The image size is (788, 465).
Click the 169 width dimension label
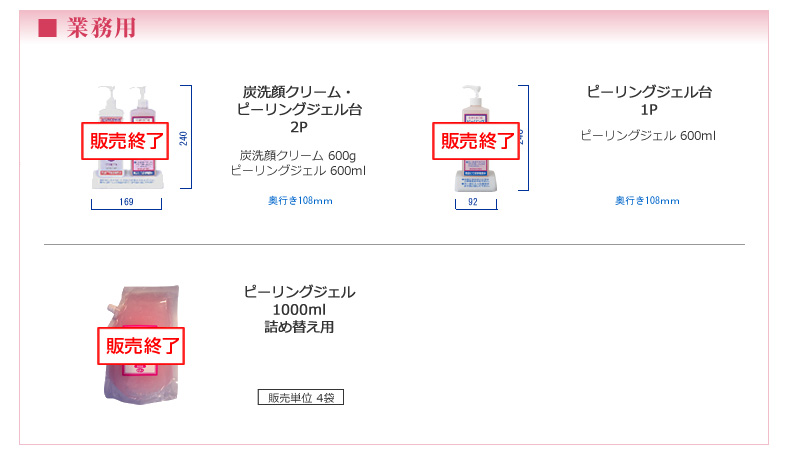(x=126, y=202)
